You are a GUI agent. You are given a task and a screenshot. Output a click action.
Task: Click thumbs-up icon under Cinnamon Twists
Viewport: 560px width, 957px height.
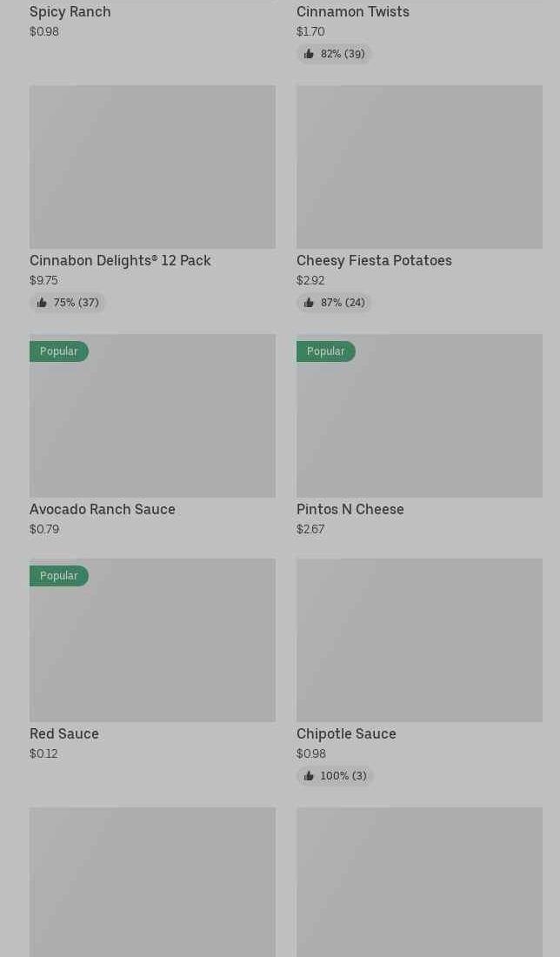click(309, 54)
